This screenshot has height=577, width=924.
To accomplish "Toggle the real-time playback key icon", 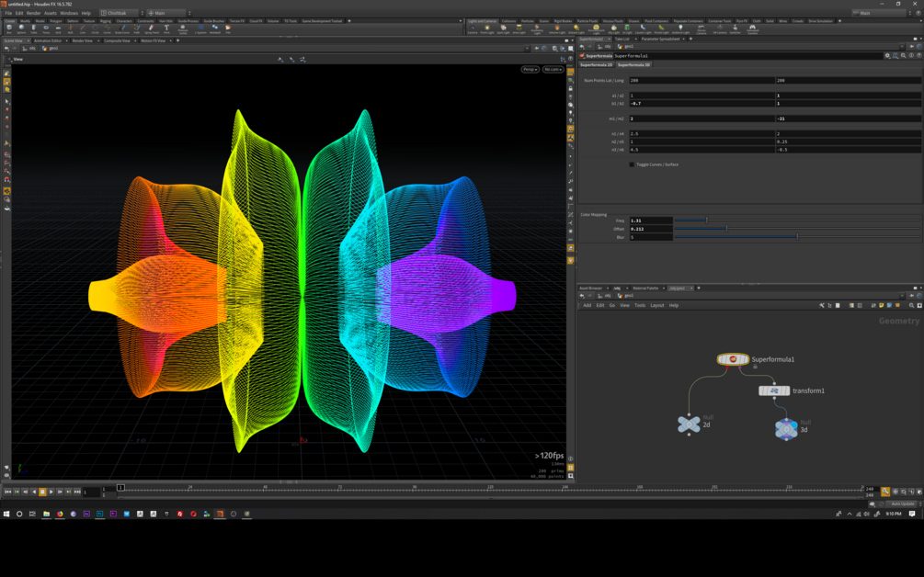I will click(x=885, y=492).
